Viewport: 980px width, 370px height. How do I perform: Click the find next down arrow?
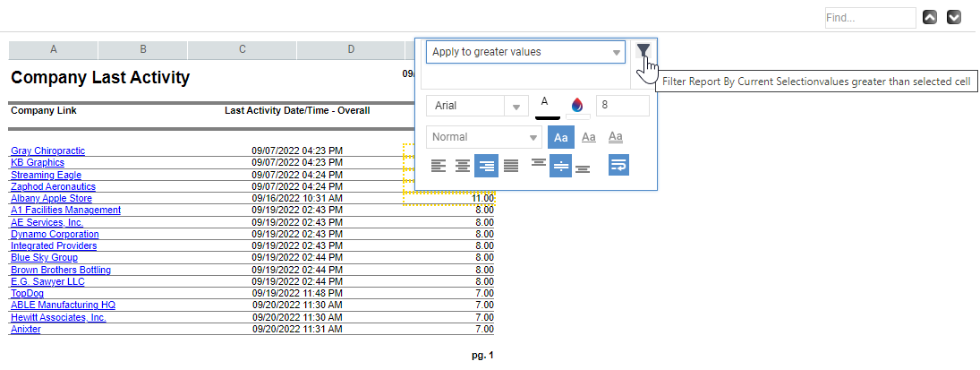tap(954, 17)
